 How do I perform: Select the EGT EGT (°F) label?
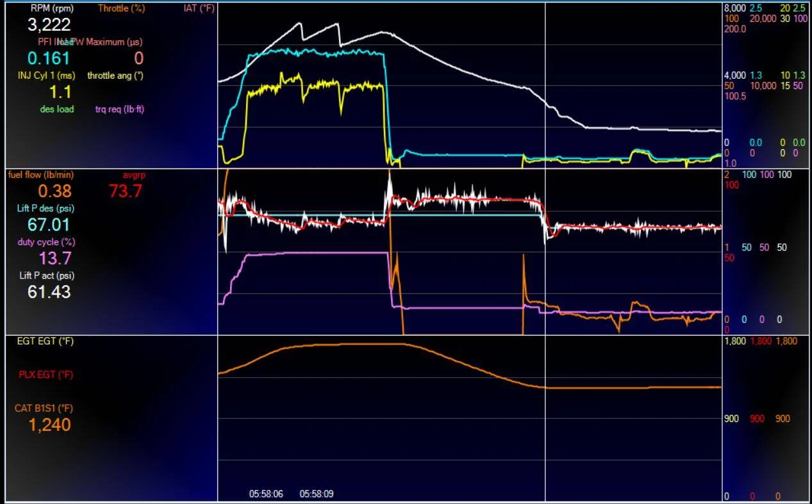tap(46, 341)
